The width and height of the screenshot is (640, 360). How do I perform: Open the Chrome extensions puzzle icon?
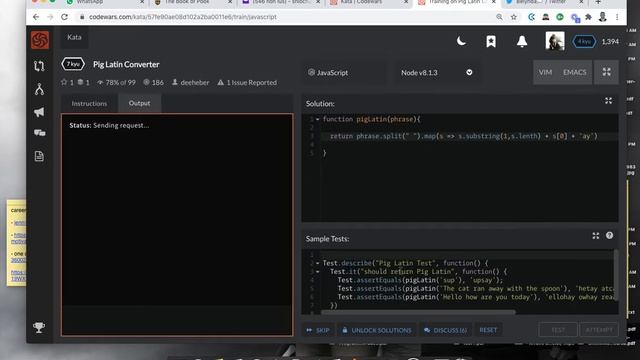coord(588,17)
